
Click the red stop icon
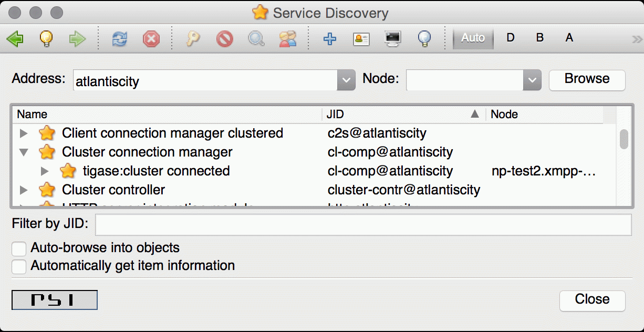click(x=151, y=38)
